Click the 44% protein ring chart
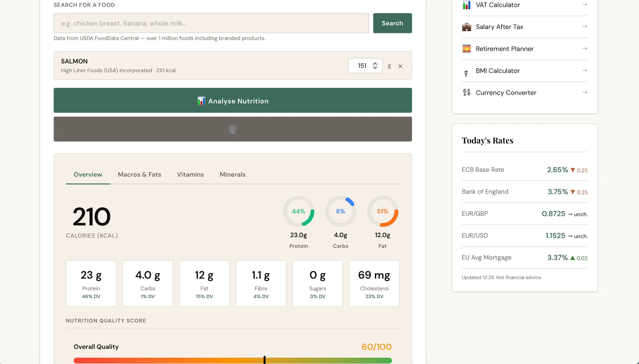The image size is (639, 364). (299, 211)
